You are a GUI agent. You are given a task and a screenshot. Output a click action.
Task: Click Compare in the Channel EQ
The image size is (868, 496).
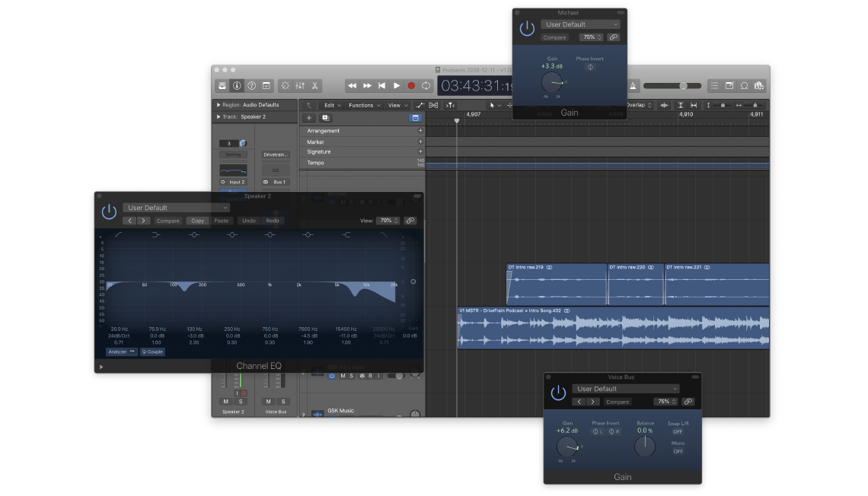(168, 221)
